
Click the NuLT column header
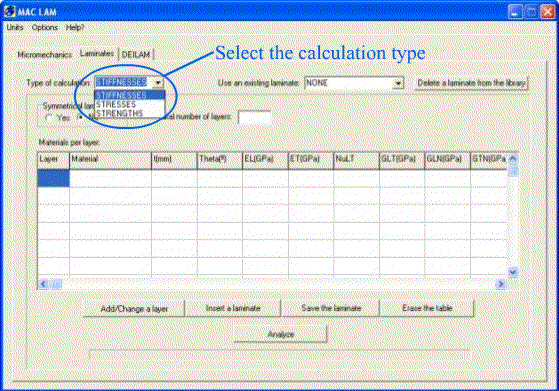pyautogui.click(x=357, y=160)
